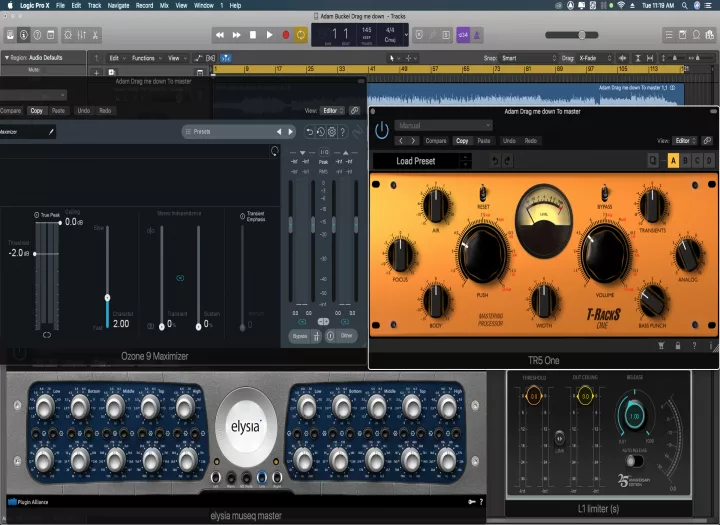Stop playback

pyautogui.click(x=253, y=35)
